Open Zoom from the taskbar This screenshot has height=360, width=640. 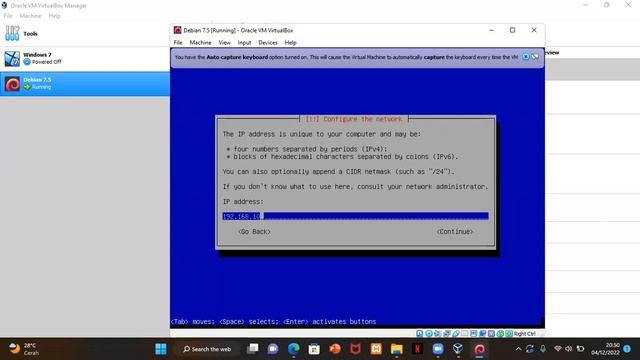click(438, 349)
